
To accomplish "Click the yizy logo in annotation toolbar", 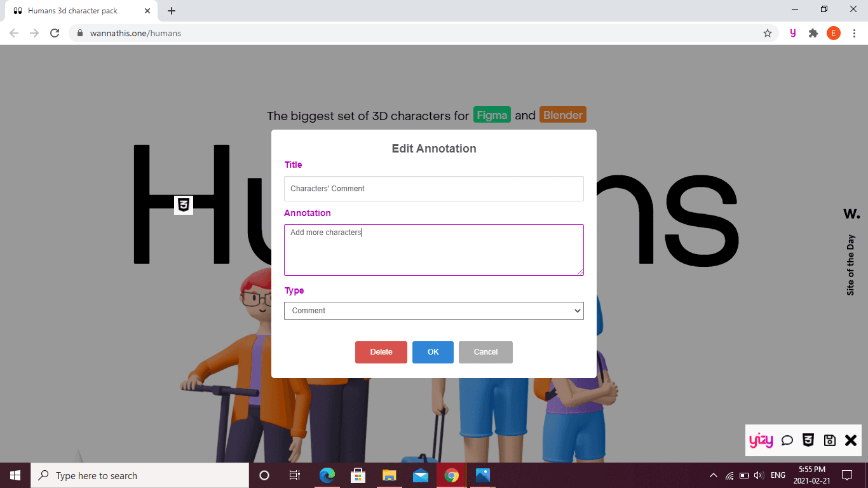I will [761, 440].
